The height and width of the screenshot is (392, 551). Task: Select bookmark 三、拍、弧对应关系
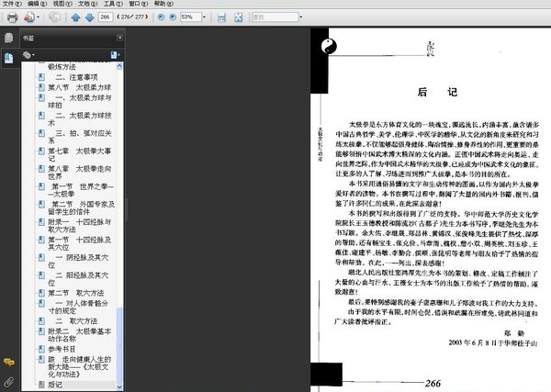(79, 137)
